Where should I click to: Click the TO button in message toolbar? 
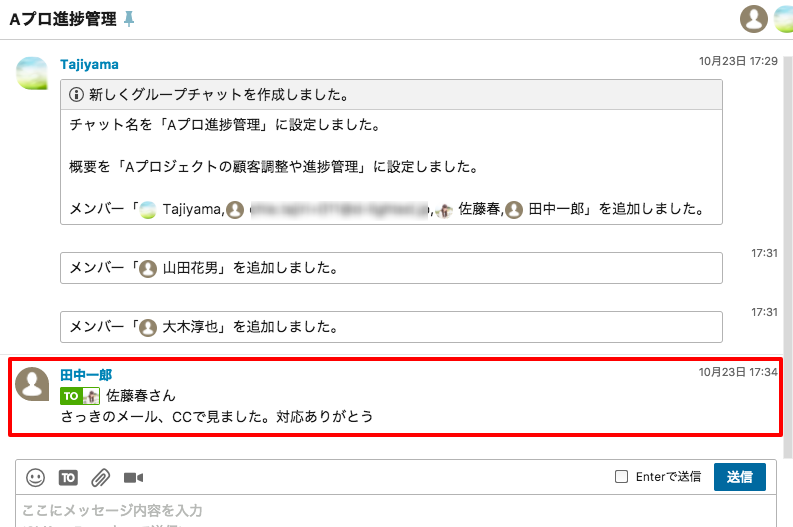(68, 477)
